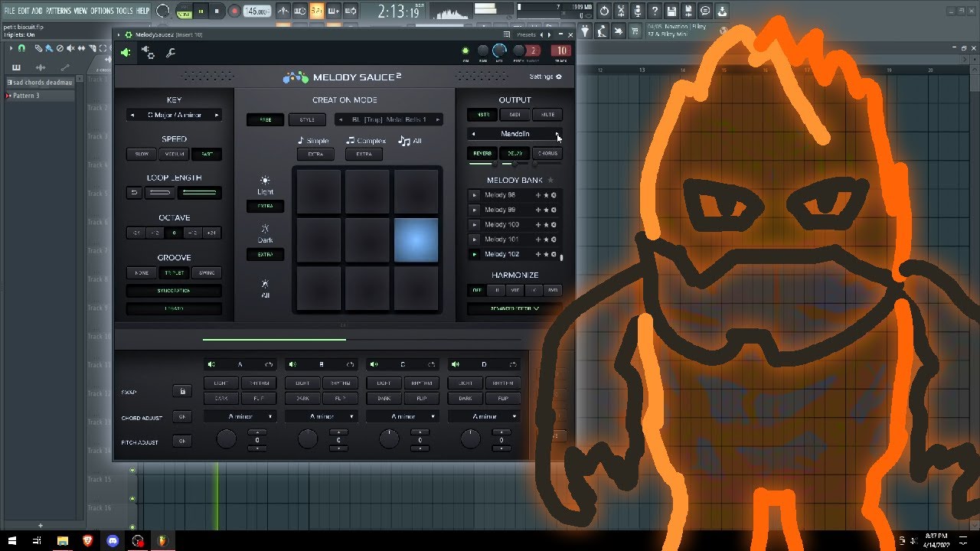Viewport: 980px width, 551px height.
Task: Open the OPTIONS menu
Action: pos(102,11)
